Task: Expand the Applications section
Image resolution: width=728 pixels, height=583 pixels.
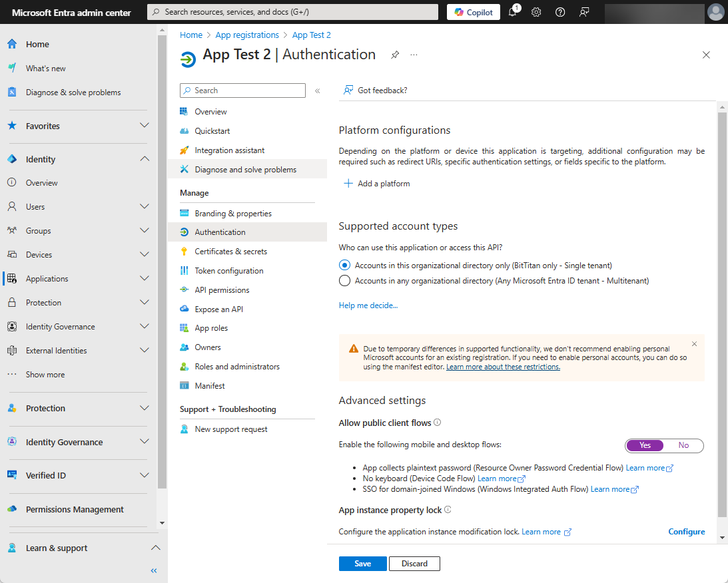Action: click(144, 278)
